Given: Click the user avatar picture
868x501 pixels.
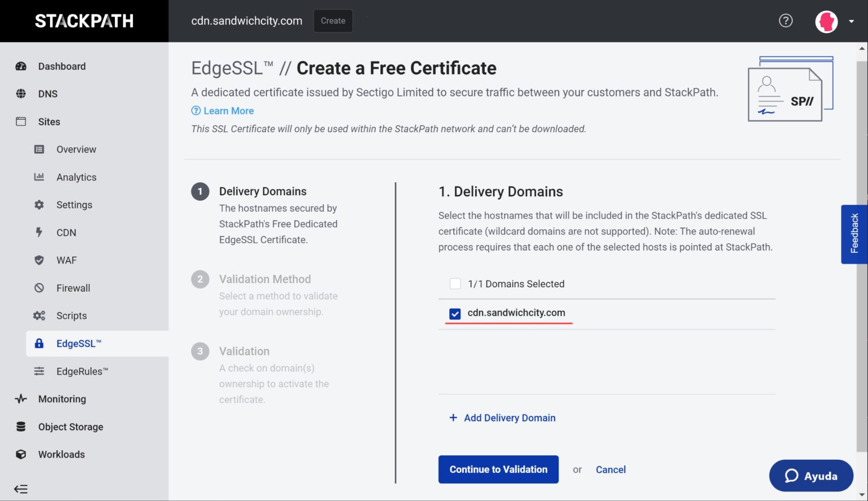Looking at the screenshot, I should click(x=826, y=21).
